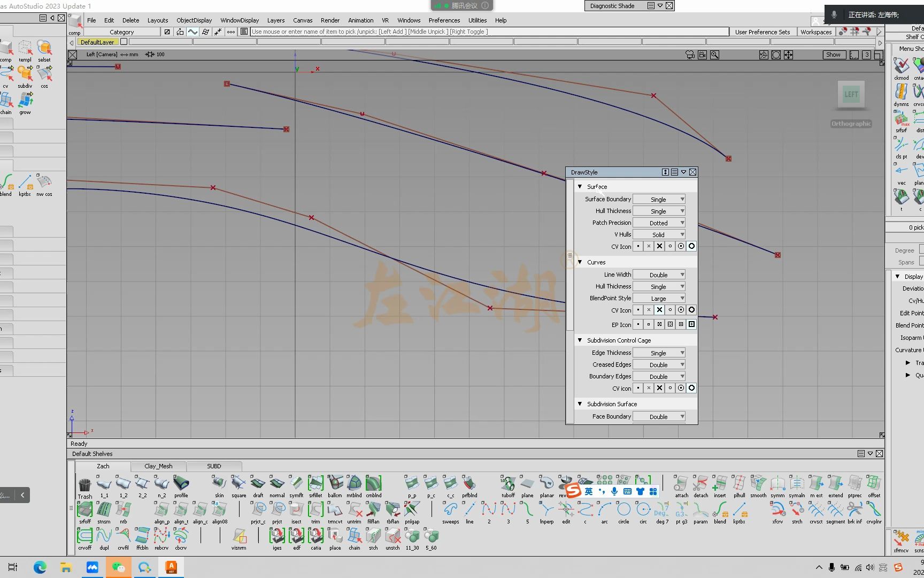This screenshot has width=924, height=578.
Task: Open the Render menu
Action: pos(330,20)
